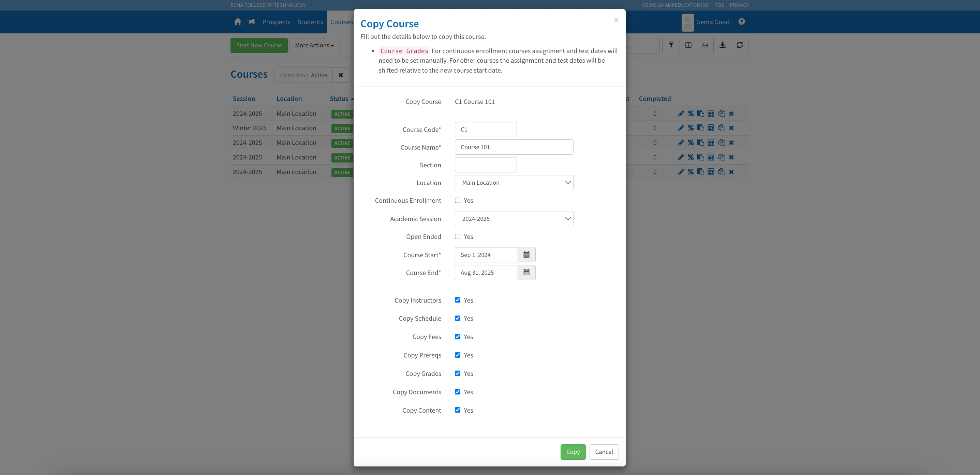This screenshot has width=980, height=475.
Task: Enable Continuous Enrollment checkbox
Action: click(458, 200)
